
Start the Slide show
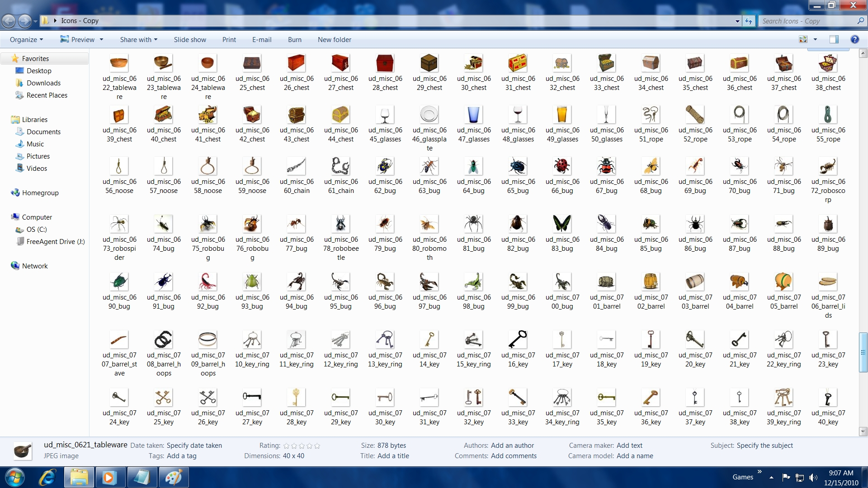pos(190,39)
